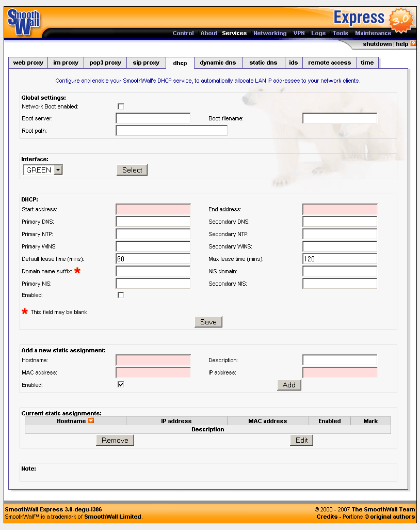Click the Primary WINS input field
Image resolution: width=420 pixels, height=530 pixels.
tap(153, 246)
